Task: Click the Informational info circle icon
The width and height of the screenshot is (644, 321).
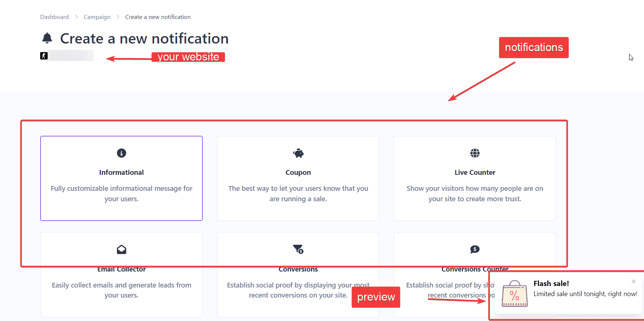Action: [121, 153]
